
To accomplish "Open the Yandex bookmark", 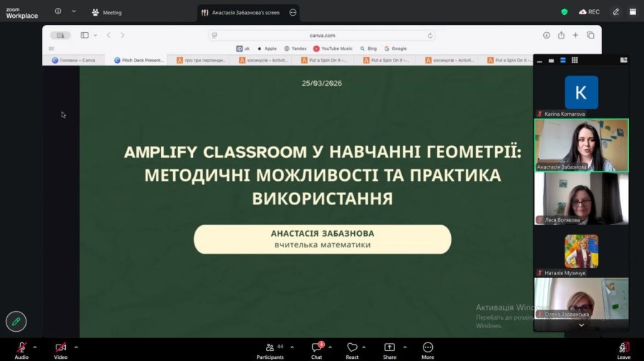I will 296,49.
